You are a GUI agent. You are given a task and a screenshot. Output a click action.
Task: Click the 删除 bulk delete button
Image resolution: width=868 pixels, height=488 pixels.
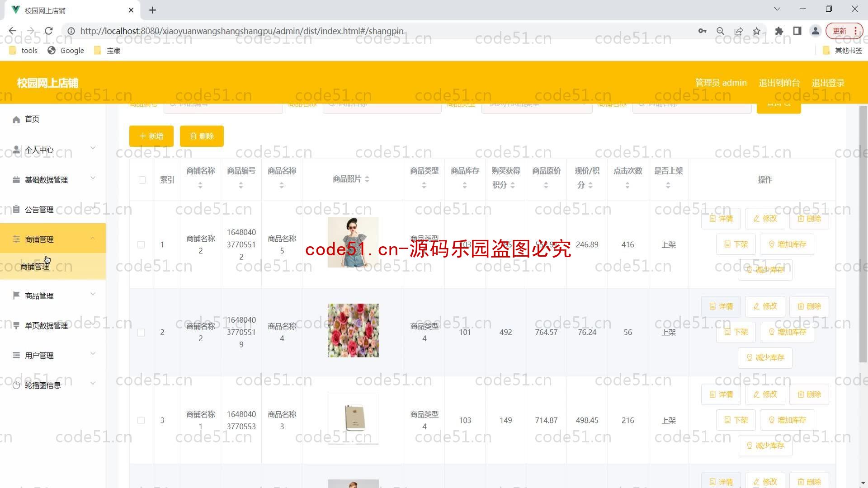(202, 136)
